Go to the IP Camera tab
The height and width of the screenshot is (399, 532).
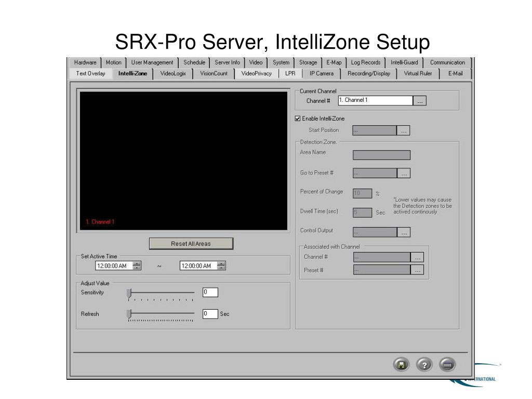(321, 73)
